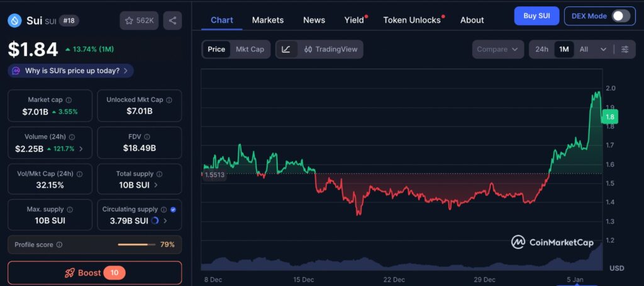Open the Markets tab
Viewport: 644px width, 286px height.
(268, 20)
